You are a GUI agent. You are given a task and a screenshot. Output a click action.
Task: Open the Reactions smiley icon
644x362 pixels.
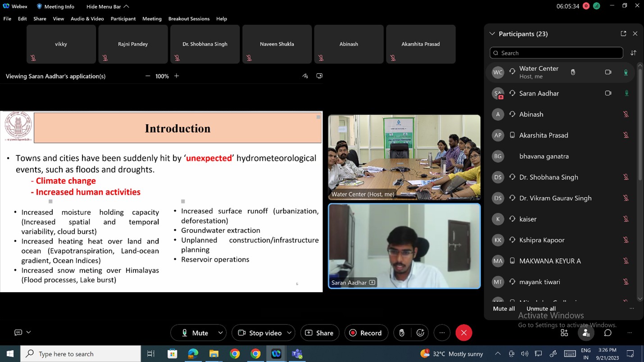pos(420,333)
